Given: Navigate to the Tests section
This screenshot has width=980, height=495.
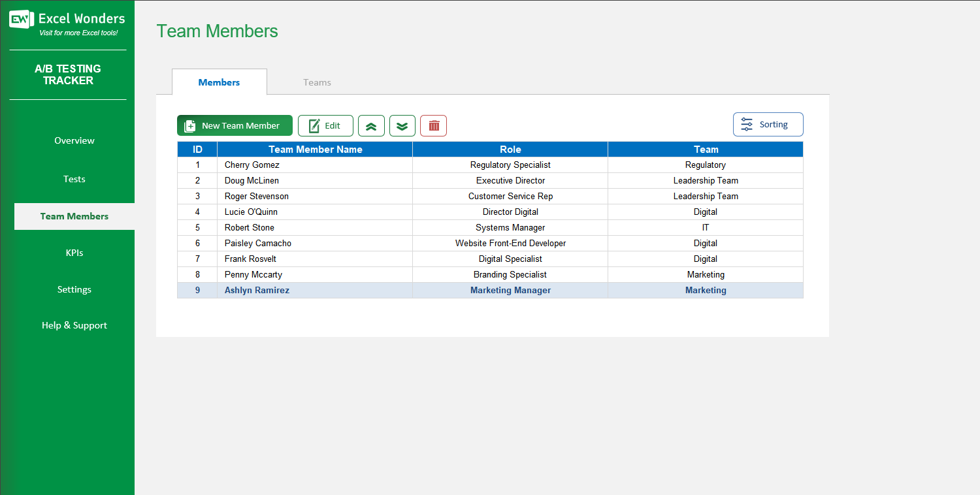Looking at the screenshot, I should (74, 178).
